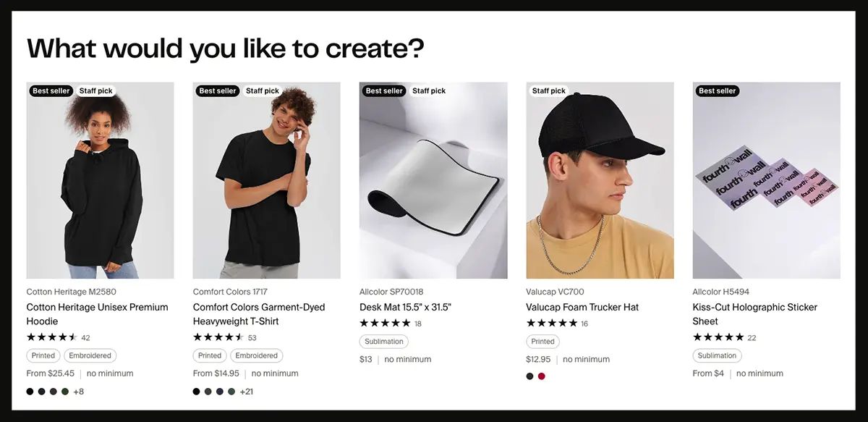Click the Best seller badge on the sticker sheet

[x=717, y=90]
